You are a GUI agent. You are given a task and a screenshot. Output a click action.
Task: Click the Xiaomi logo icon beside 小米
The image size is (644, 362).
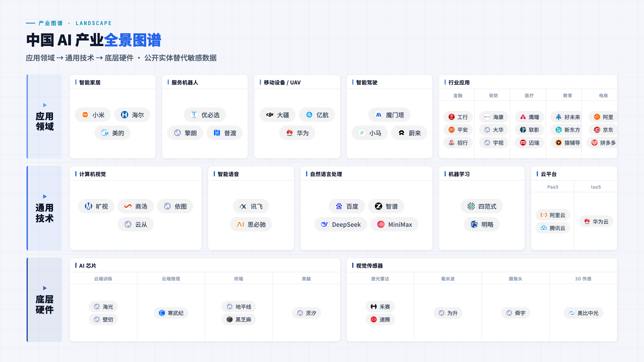[x=85, y=115]
